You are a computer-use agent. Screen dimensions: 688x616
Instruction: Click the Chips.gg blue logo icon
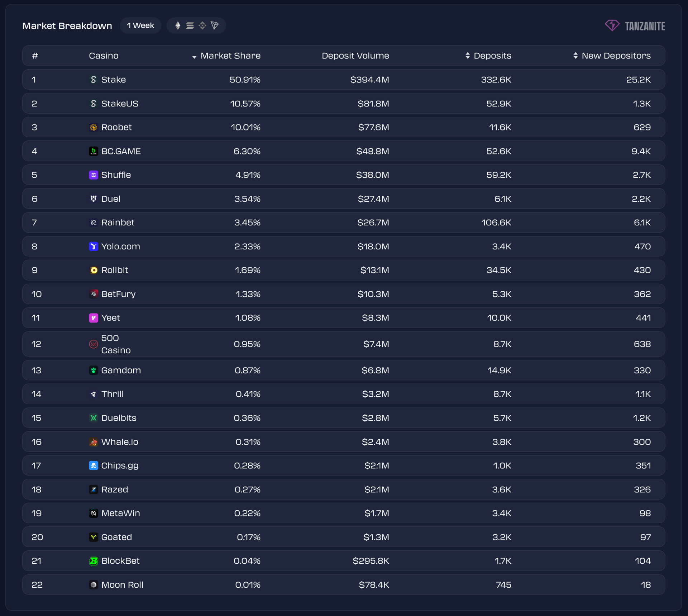pos(93,465)
